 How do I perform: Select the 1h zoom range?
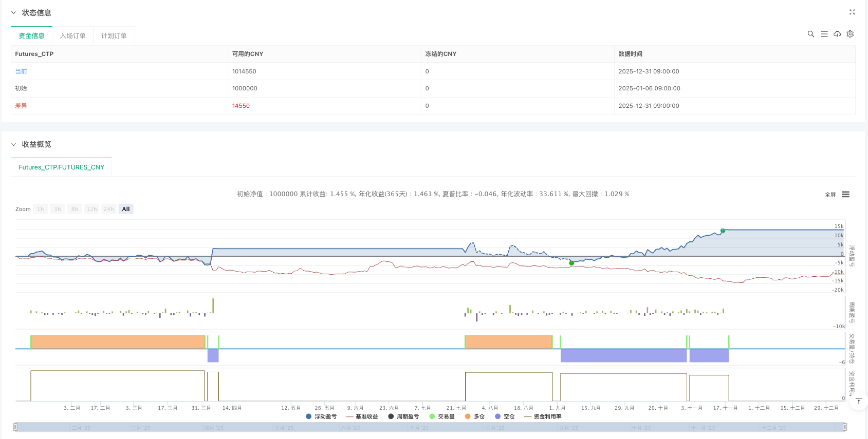point(41,209)
